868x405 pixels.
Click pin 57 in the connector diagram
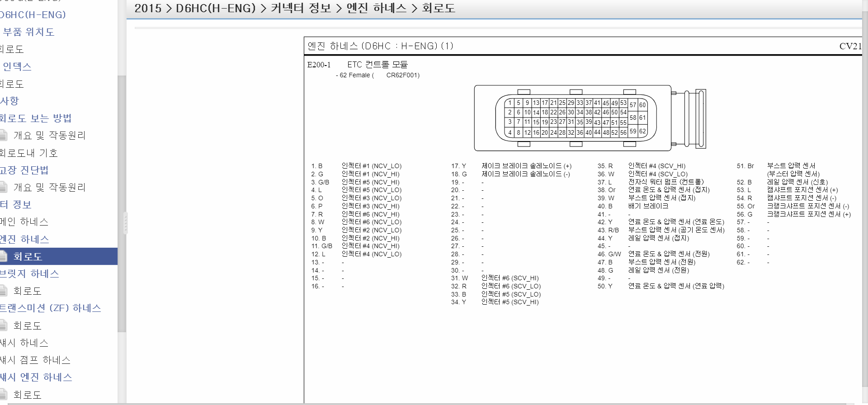click(x=632, y=105)
